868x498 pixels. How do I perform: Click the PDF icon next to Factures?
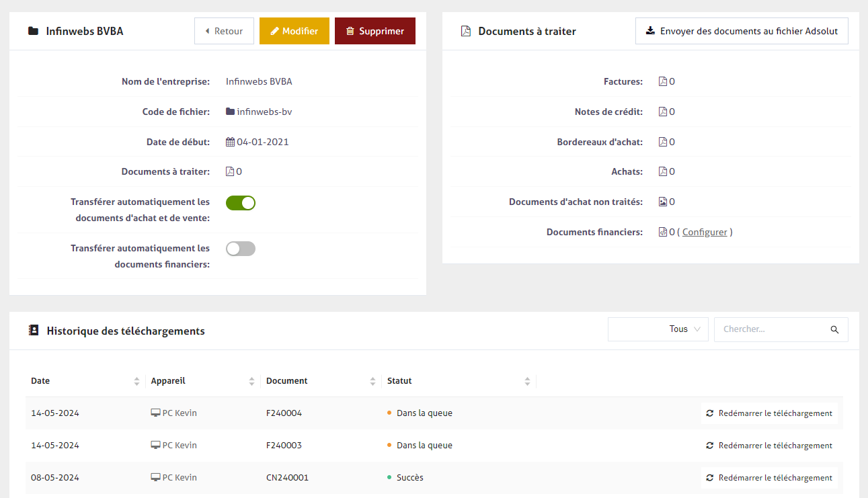pyautogui.click(x=663, y=82)
